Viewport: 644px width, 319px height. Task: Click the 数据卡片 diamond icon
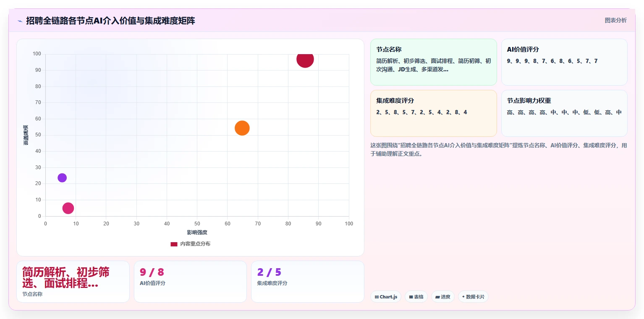[x=463, y=297]
